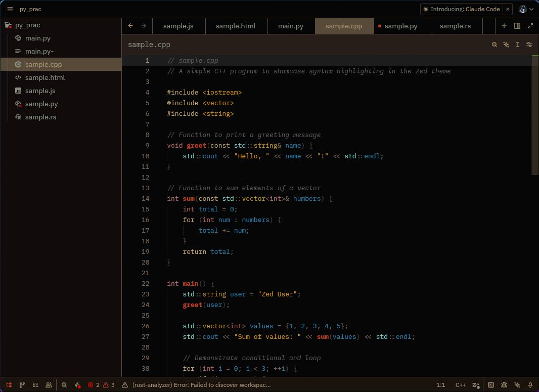
Task: Toggle the project panel in status bar
Action: point(9,385)
